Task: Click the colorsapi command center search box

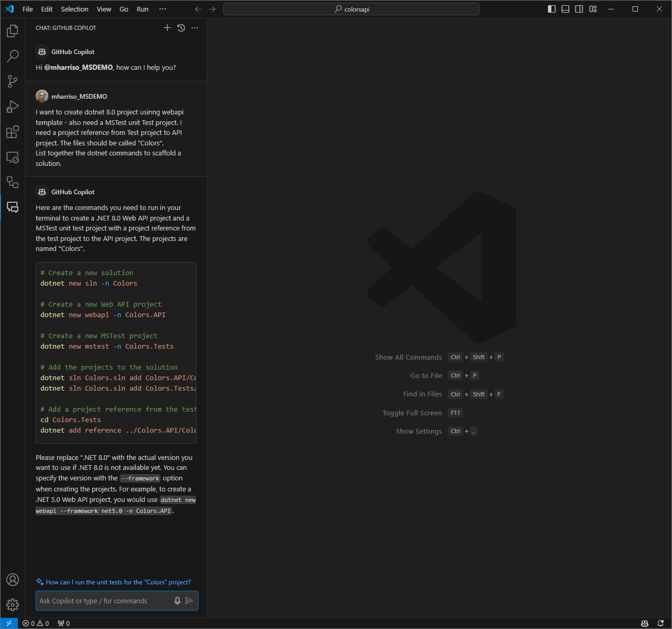Action: tap(351, 9)
